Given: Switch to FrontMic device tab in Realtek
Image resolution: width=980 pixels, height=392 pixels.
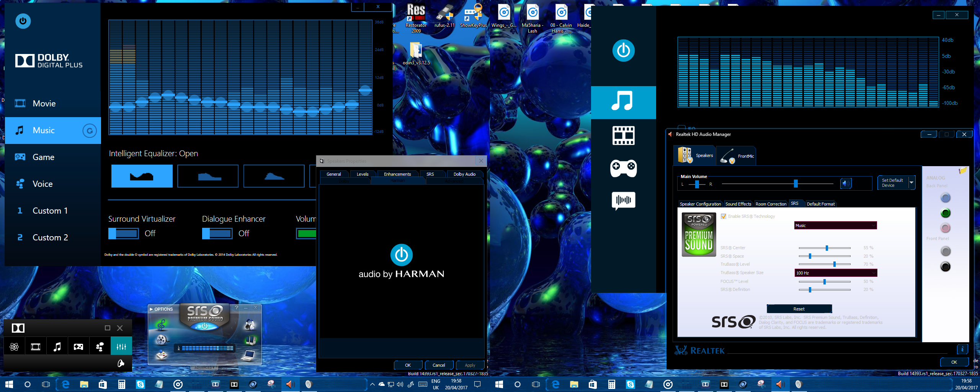Looking at the screenshot, I should pyautogui.click(x=737, y=156).
